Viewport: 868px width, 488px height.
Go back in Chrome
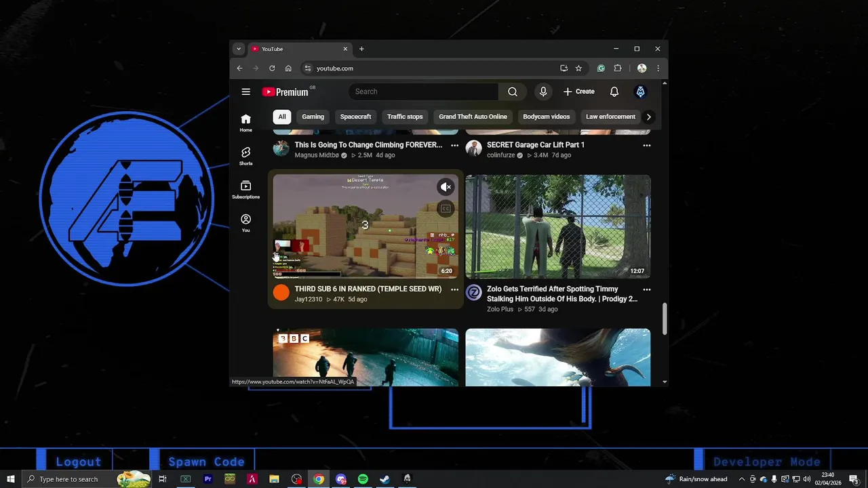pyautogui.click(x=239, y=68)
